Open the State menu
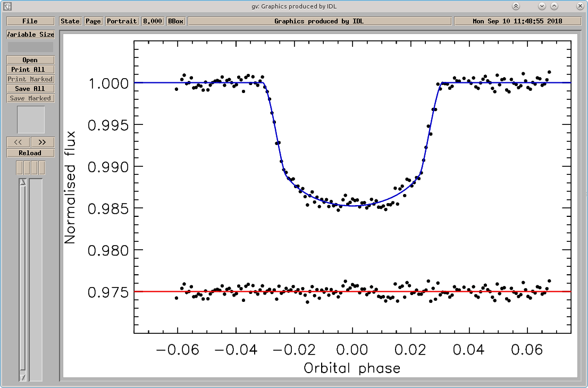 coord(70,21)
